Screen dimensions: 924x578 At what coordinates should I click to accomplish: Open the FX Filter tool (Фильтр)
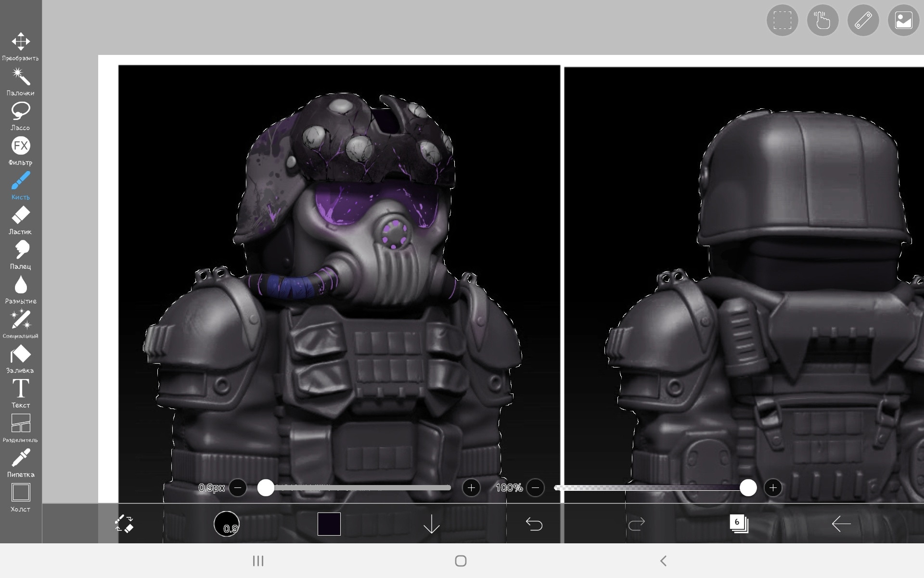(21, 151)
